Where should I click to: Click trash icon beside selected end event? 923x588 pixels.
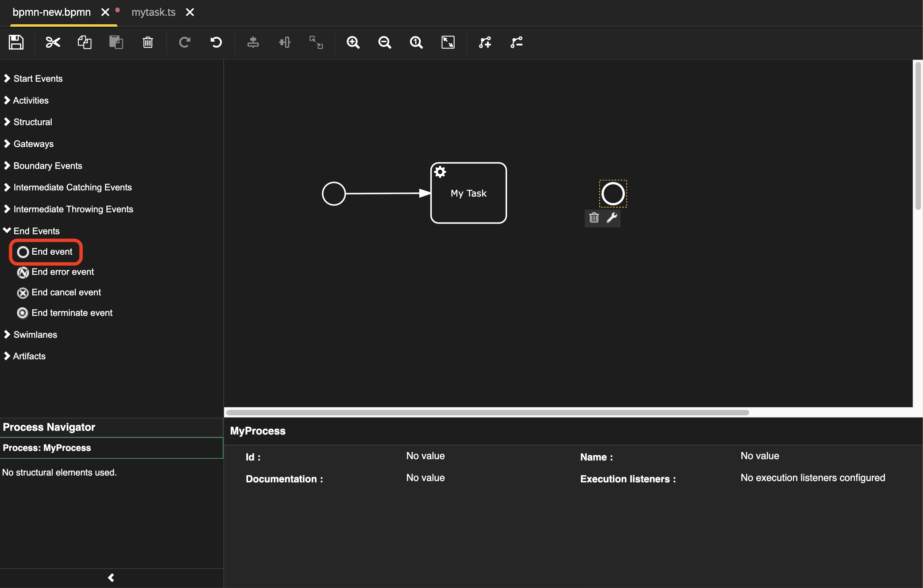click(594, 217)
